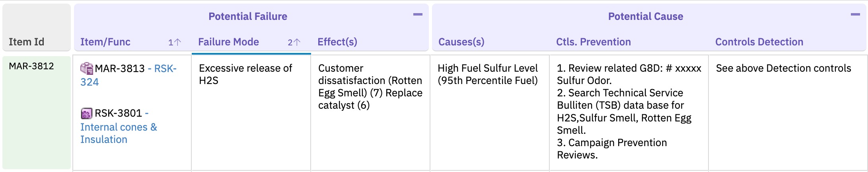Open the Internal cones & Insulation link
Screen dimensions: 868x172
(119, 133)
